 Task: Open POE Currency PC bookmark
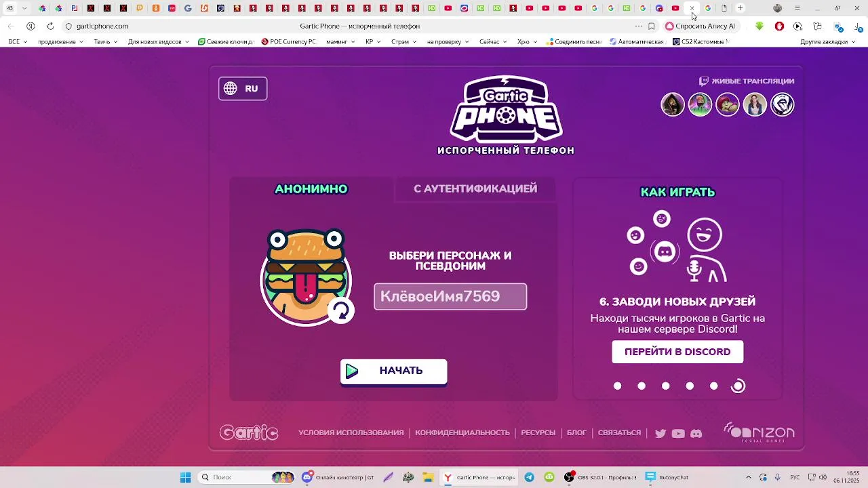tap(288, 42)
